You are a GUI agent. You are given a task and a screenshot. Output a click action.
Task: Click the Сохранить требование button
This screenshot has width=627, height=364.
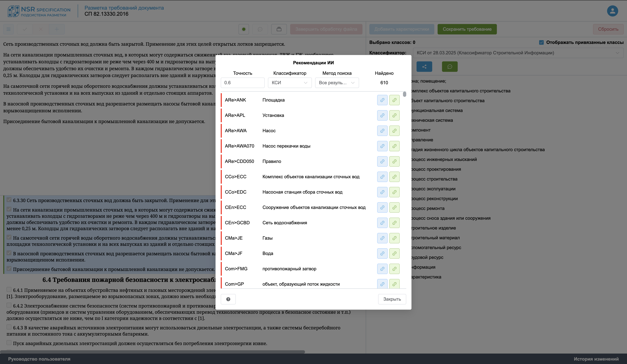coord(467,29)
